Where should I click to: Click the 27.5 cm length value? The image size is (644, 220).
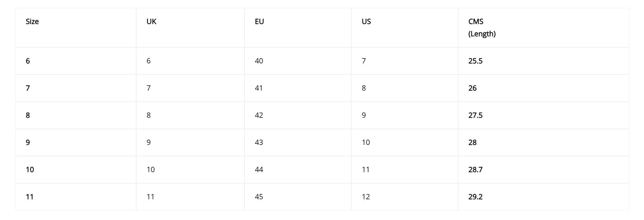[x=475, y=115]
